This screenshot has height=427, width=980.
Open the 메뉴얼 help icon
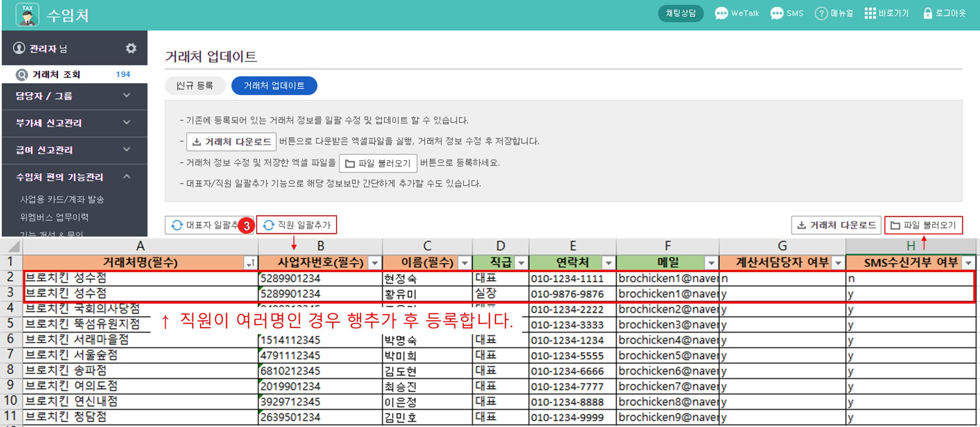coord(821,13)
